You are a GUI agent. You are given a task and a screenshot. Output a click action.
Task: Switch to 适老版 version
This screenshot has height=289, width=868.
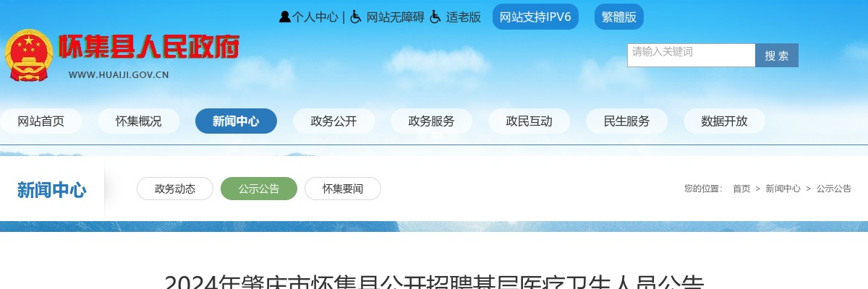click(x=463, y=17)
